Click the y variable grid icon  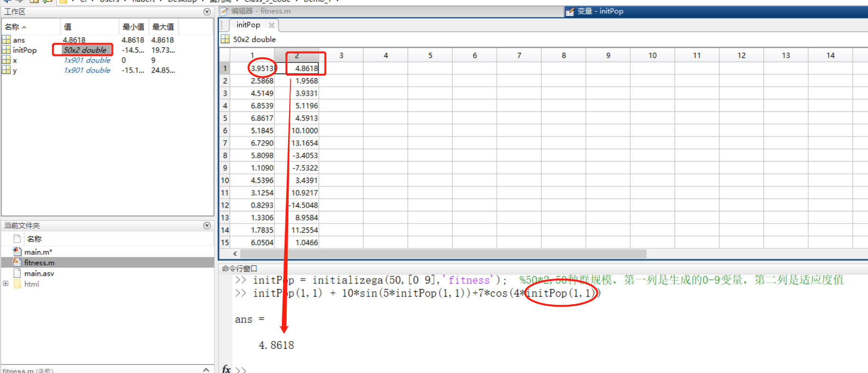coord(6,70)
